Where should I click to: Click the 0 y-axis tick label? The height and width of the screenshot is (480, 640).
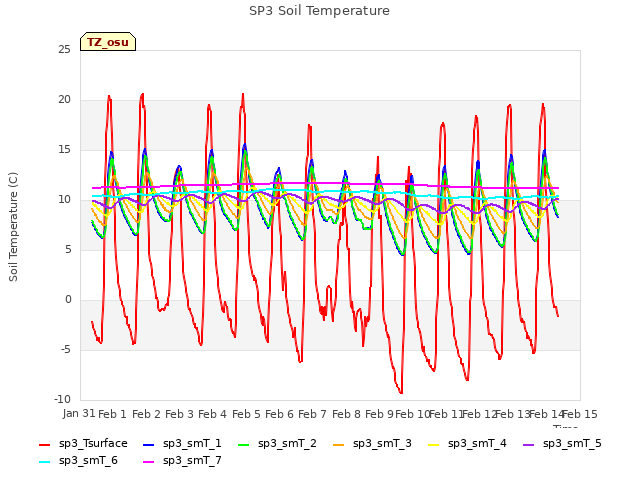click(x=68, y=299)
